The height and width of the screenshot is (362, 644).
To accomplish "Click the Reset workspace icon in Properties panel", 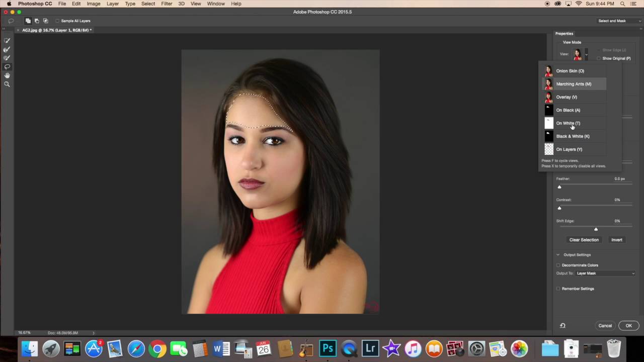I will [x=562, y=326].
